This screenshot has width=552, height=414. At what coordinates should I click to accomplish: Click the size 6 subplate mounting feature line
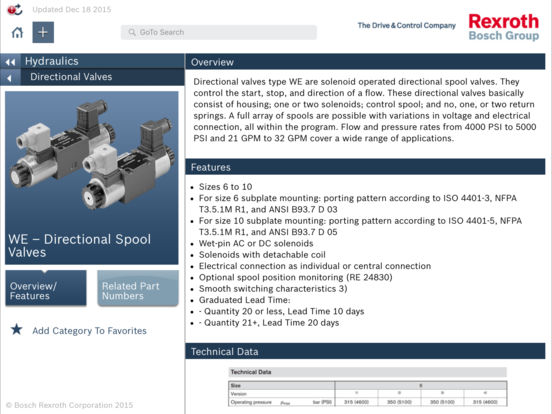(x=358, y=203)
